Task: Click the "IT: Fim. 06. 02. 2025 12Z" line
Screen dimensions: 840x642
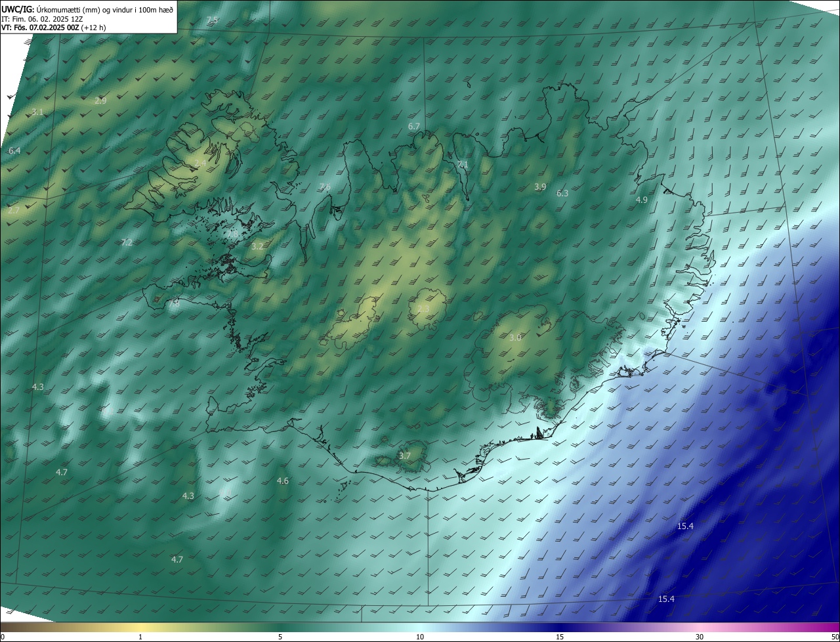Action: pos(43,19)
